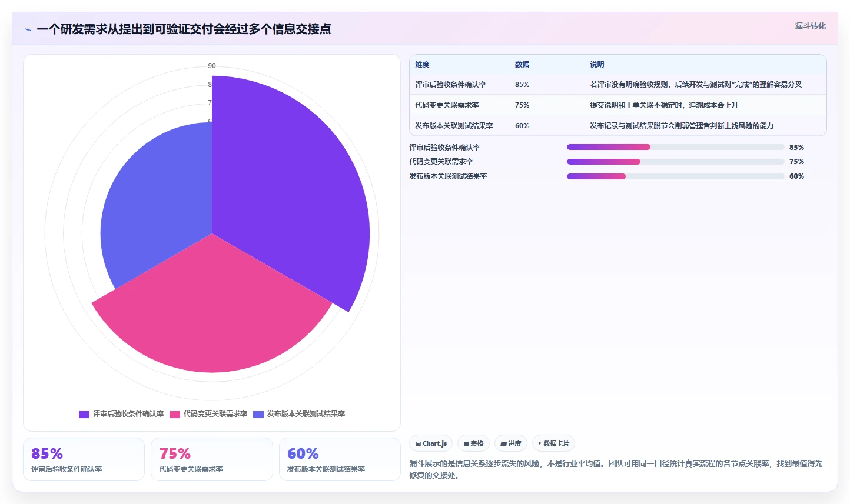Click the 75% label right of progress bar
The width and height of the screenshot is (850, 504).
(x=796, y=162)
